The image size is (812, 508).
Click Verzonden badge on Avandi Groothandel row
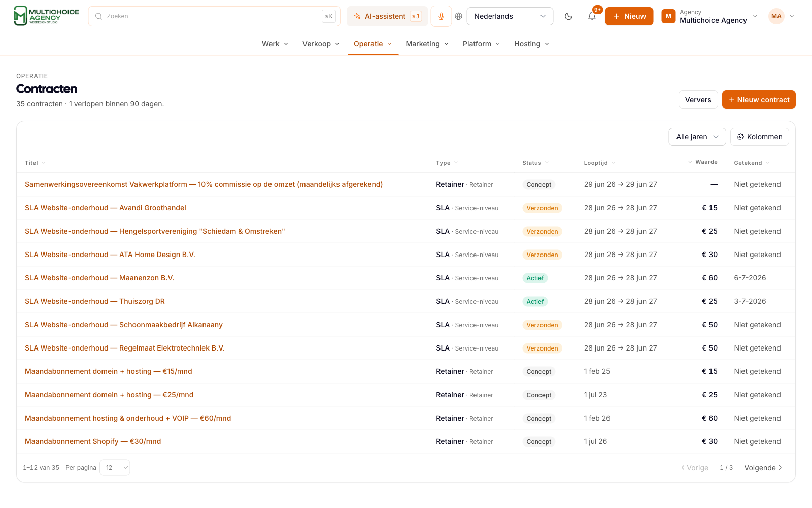tap(542, 208)
